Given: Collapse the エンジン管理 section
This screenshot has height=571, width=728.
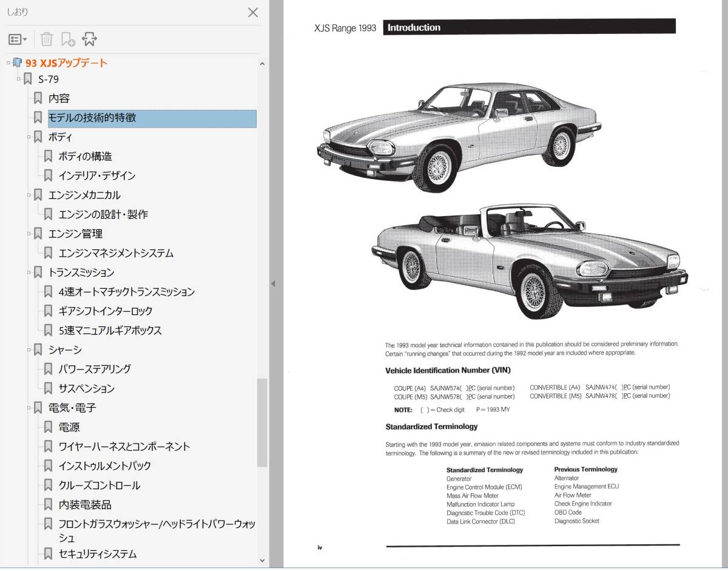Looking at the screenshot, I should [x=29, y=234].
